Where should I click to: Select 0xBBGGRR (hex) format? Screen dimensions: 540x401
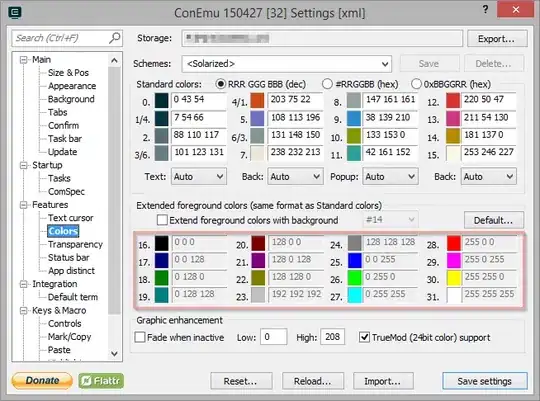(416, 84)
